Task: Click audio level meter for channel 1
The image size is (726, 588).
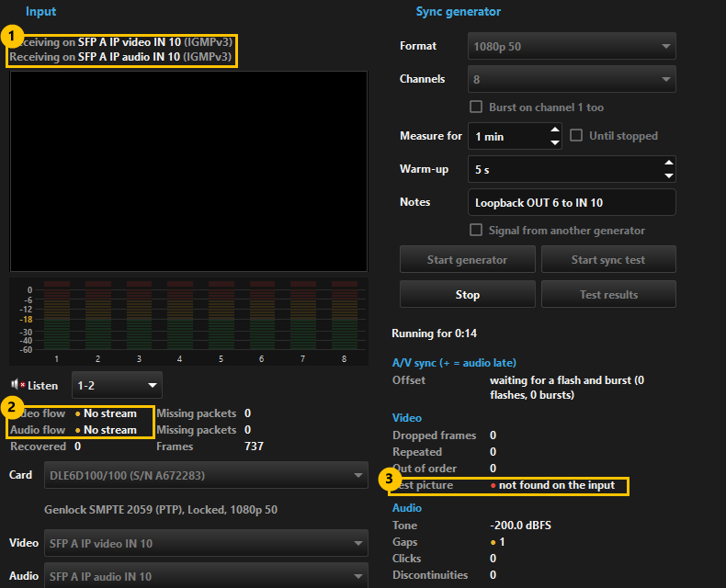Action: [56, 315]
